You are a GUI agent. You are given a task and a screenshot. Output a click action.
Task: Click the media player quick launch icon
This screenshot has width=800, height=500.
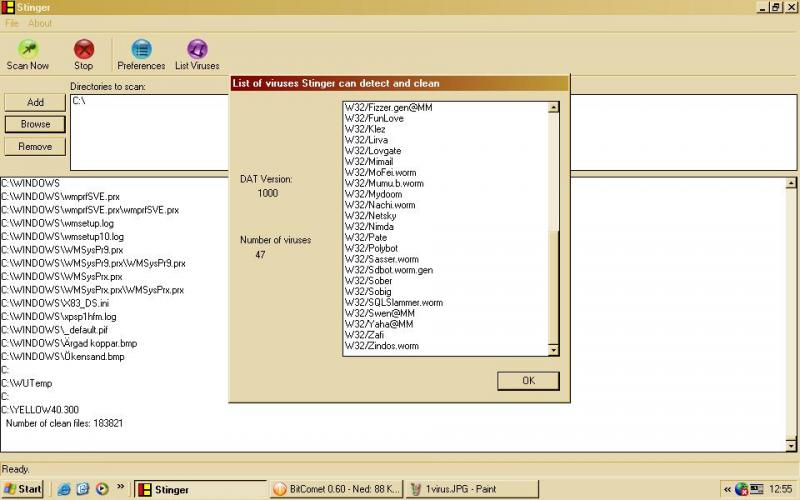[x=101, y=489]
